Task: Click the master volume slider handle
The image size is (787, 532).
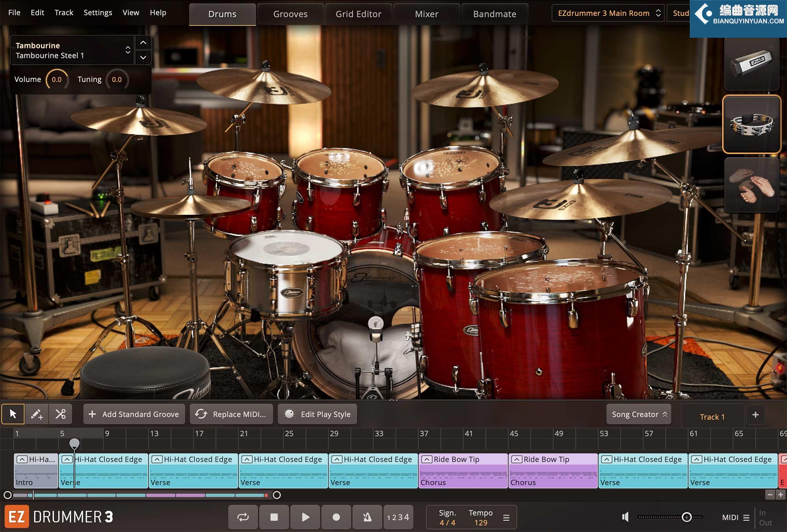Action: click(x=687, y=517)
